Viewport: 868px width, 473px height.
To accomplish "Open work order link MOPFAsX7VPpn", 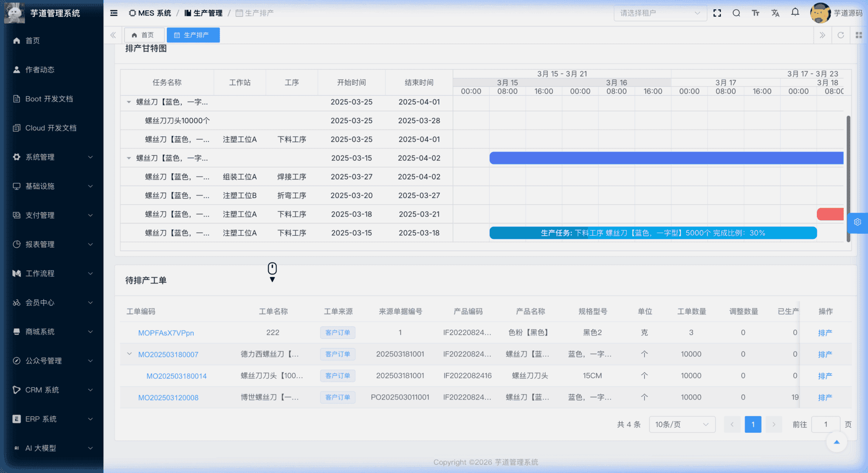I will coord(166,333).
